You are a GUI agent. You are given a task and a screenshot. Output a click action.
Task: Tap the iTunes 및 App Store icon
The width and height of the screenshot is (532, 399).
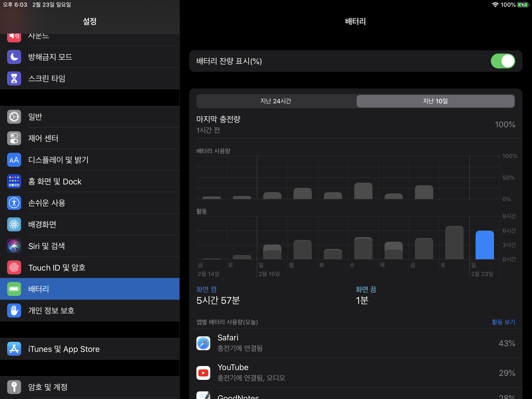[14, 349]
